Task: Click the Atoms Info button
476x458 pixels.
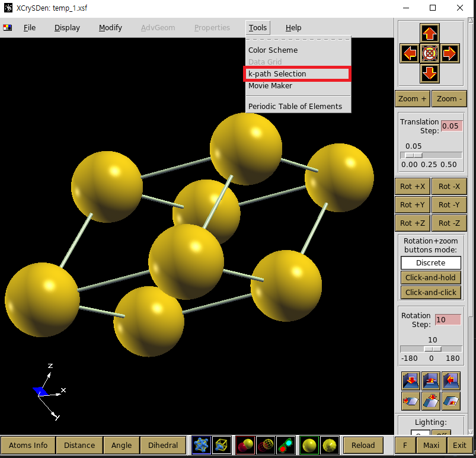Action: [x=28, y=445]
